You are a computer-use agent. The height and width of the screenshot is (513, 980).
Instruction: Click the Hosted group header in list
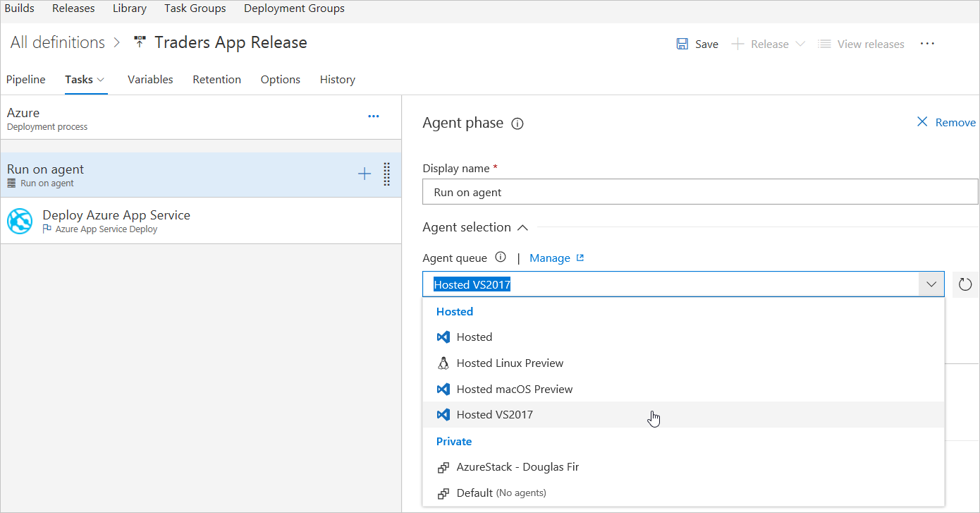455,311
